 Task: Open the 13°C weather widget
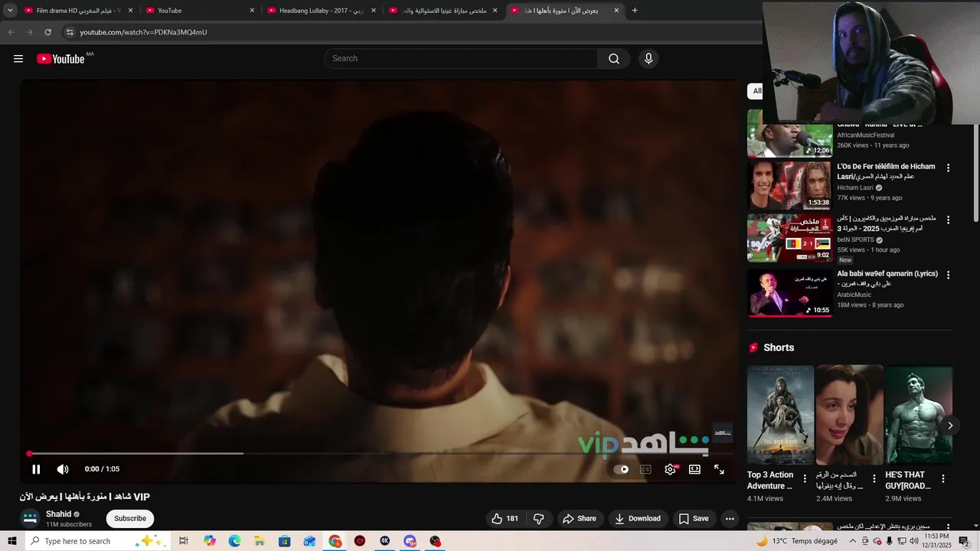(798, 541)
